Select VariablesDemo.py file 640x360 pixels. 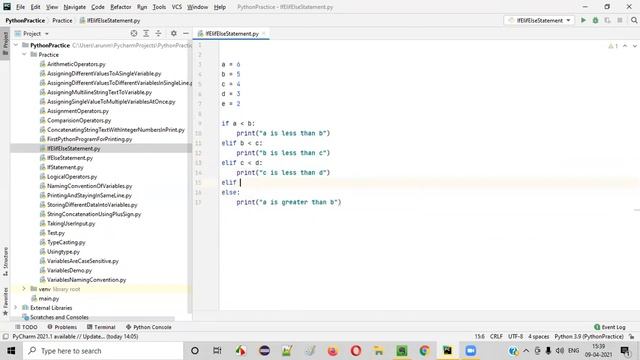click(69, 270)
